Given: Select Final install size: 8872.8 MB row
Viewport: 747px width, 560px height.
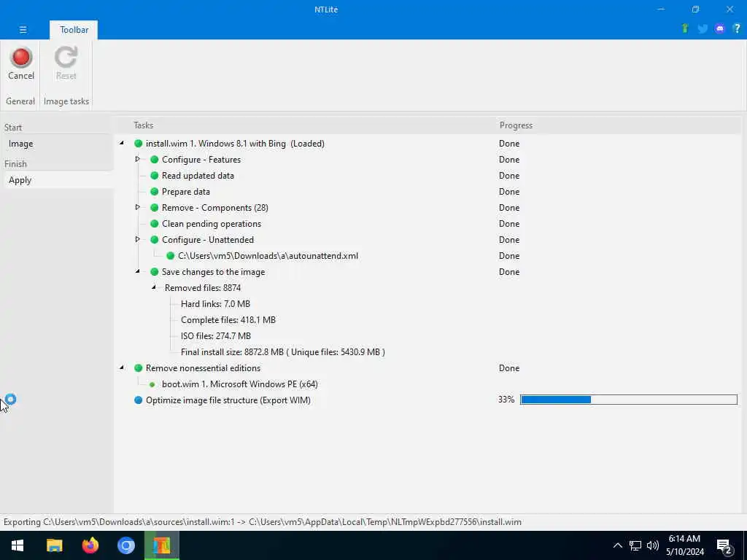Looking at the screenshot, I should click(283, 352).
